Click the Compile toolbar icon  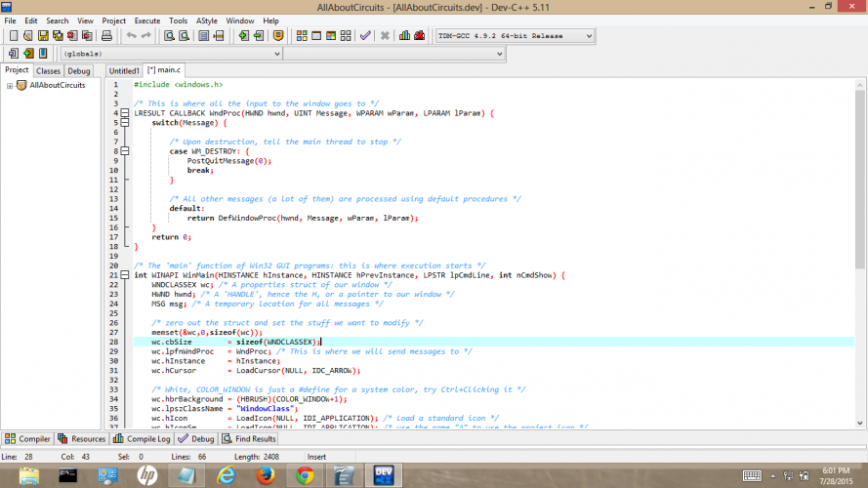pyautogui.click(x=302, y=36)
